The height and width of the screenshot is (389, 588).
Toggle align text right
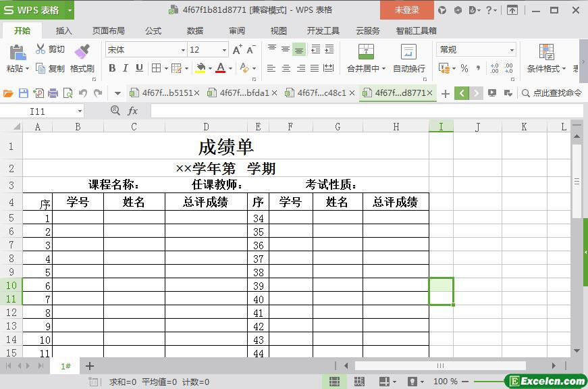[x=300, y=68]
